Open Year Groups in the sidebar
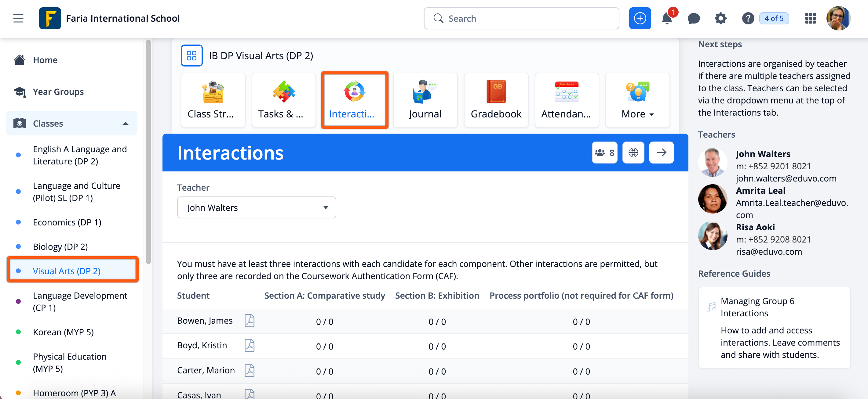Image resolution: width=868 pixels, height=399 pixels. 58,92
